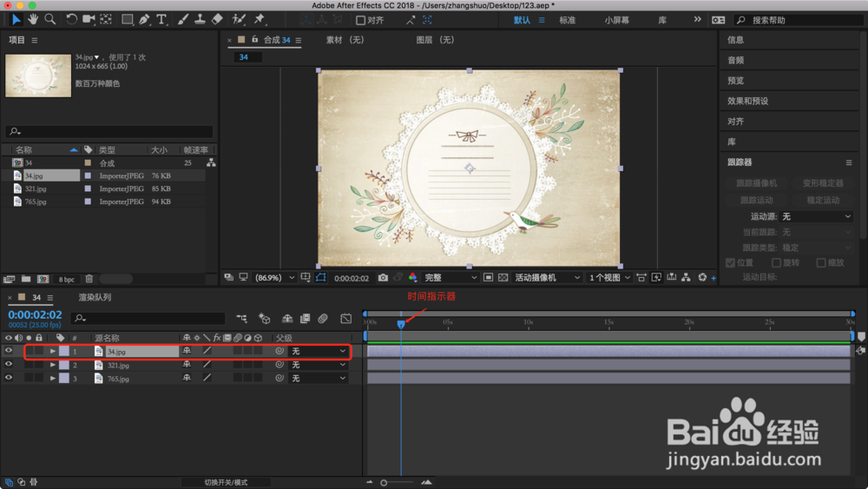Hide the 765.jpg layer with eye icon
Screen dimensions: 868x489
9,378
